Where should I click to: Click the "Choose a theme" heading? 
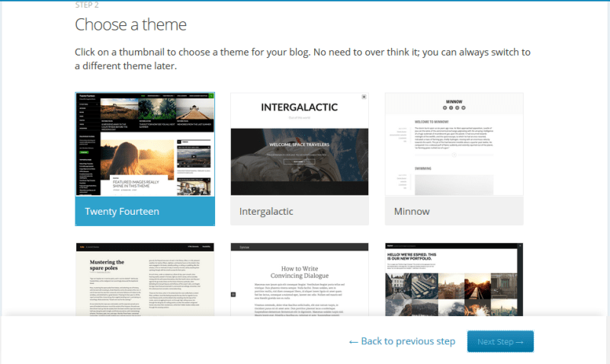pyautogui.click(x=130, y=24)
